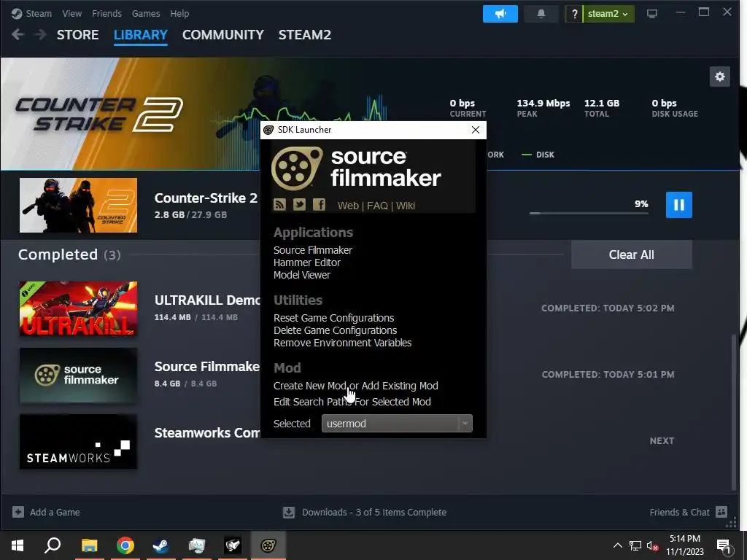Click Edit Search Paths For Selected Mod
The image size is (747, 560).
coord(352,402)
